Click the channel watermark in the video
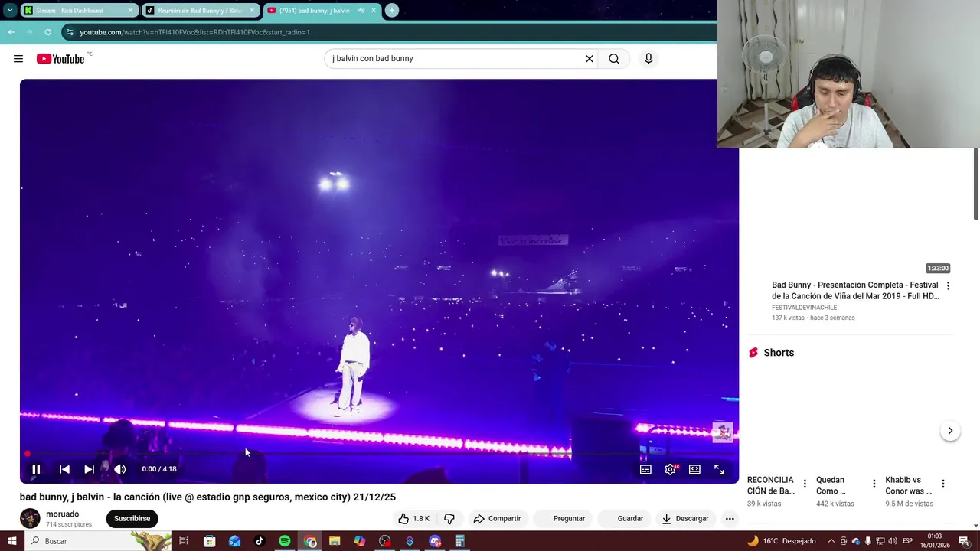The width and height of the screenshot is (980, 551). tap(722, 432)
